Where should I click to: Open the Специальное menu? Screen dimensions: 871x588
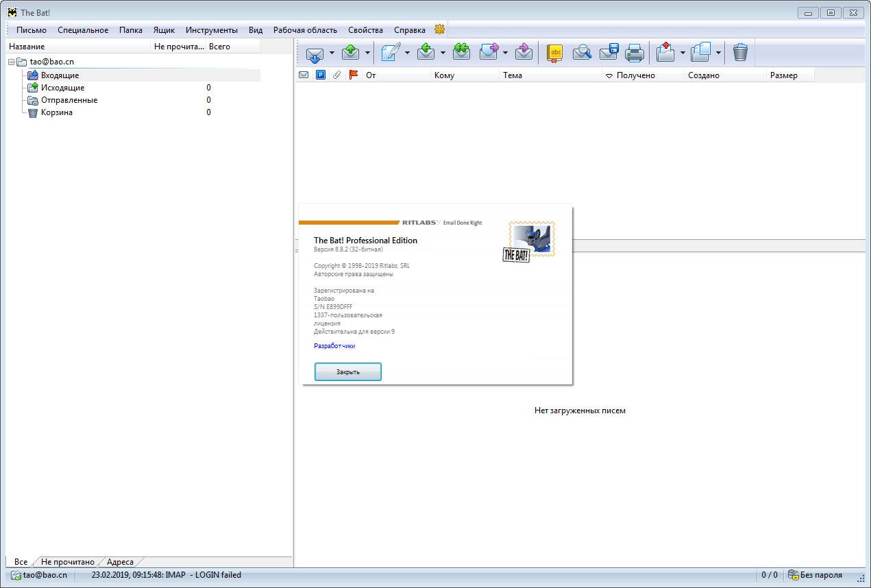83,30
